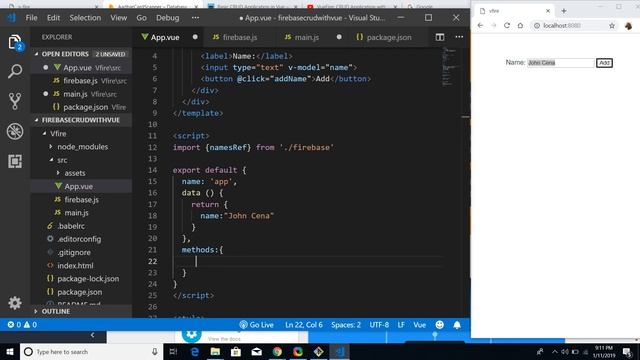The width and height of the screenshot is (640, 360).
Task: Select the App.vue editor tab
Action: [168, 37]
